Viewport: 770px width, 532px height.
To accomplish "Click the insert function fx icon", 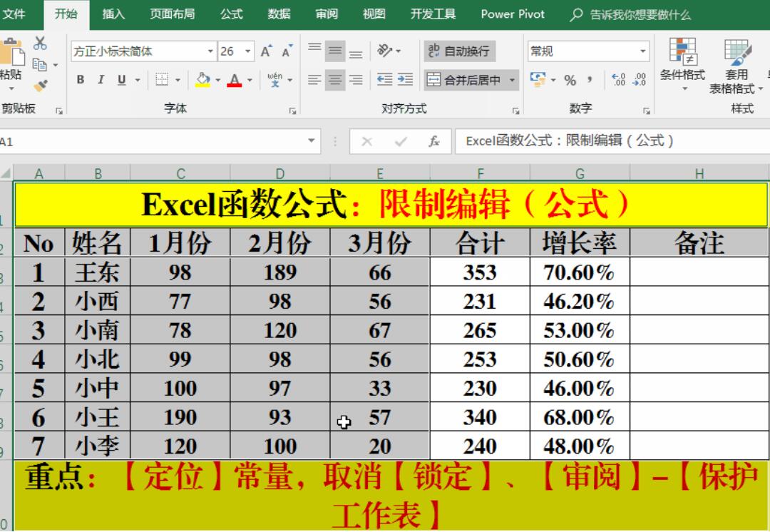I will pyautogui.click(x=433, y=141).
